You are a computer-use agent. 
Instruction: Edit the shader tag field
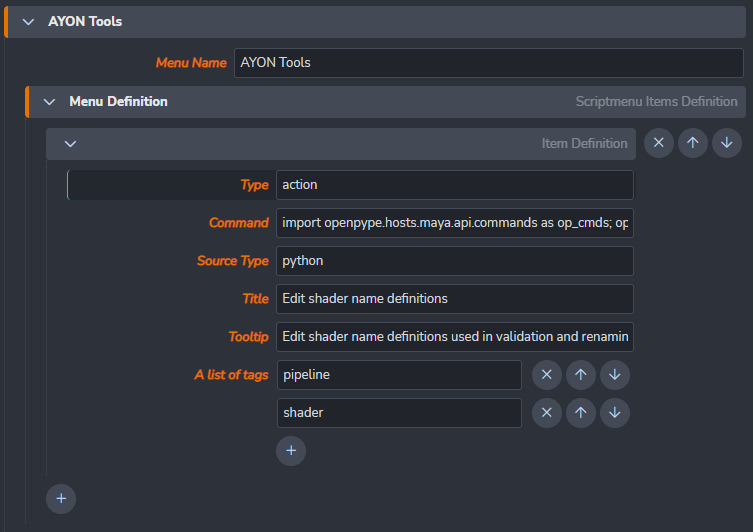pos(399,412)
